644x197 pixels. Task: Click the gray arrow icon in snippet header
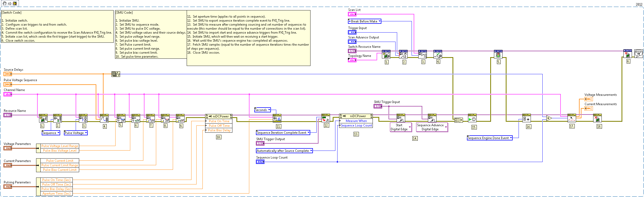(x=10, y=3)
